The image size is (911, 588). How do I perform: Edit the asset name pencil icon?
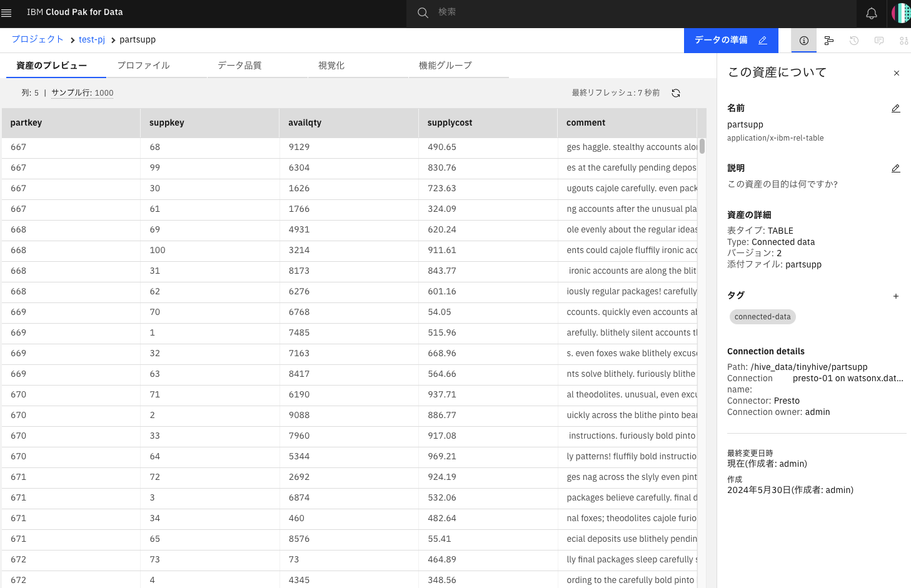pyautogui.click(x=895, y=109)
